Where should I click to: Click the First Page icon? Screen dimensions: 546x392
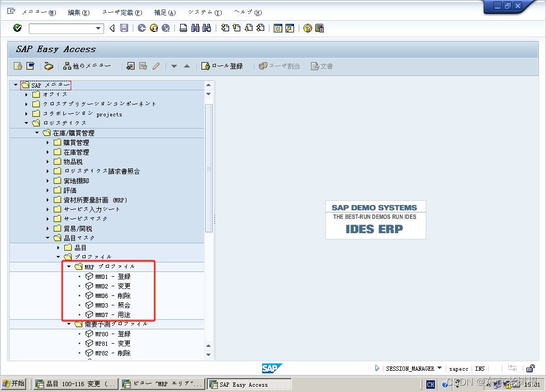pos(225,28)
